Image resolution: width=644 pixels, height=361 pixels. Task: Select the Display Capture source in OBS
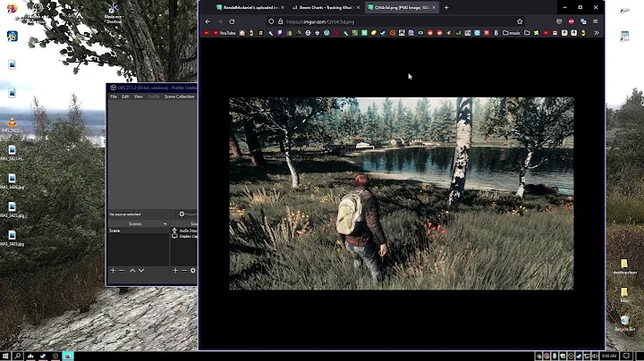point(184,236)
